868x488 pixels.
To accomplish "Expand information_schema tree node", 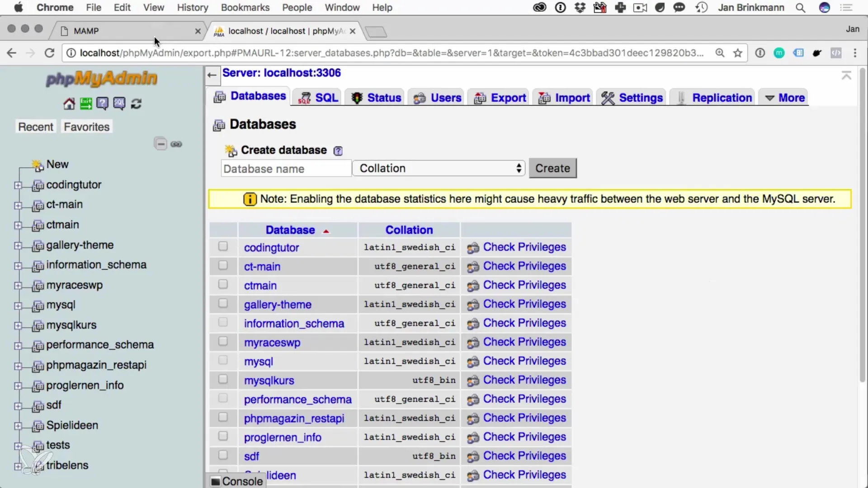I will tap(18, 266).
